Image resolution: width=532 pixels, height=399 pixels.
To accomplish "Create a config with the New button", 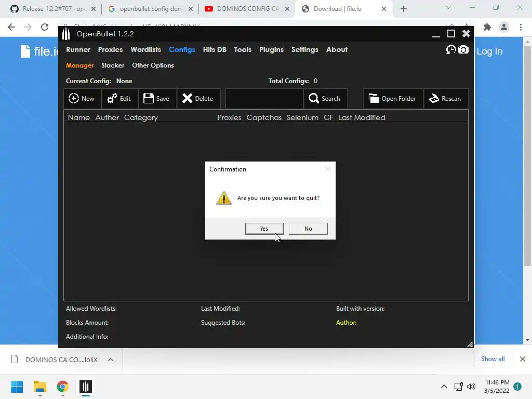I will tap(82, 99).
